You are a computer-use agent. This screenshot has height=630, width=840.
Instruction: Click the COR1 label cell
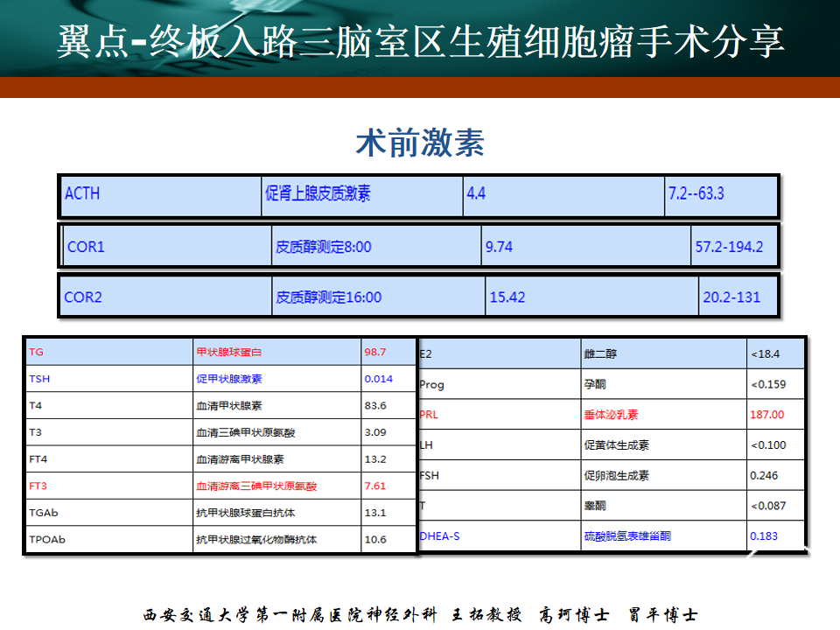(x=86, y=247)
